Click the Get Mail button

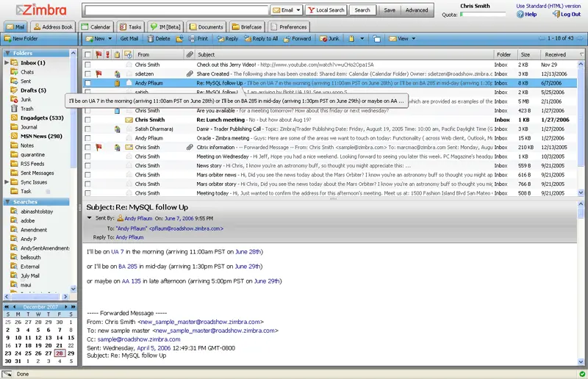tap(129, 38)
